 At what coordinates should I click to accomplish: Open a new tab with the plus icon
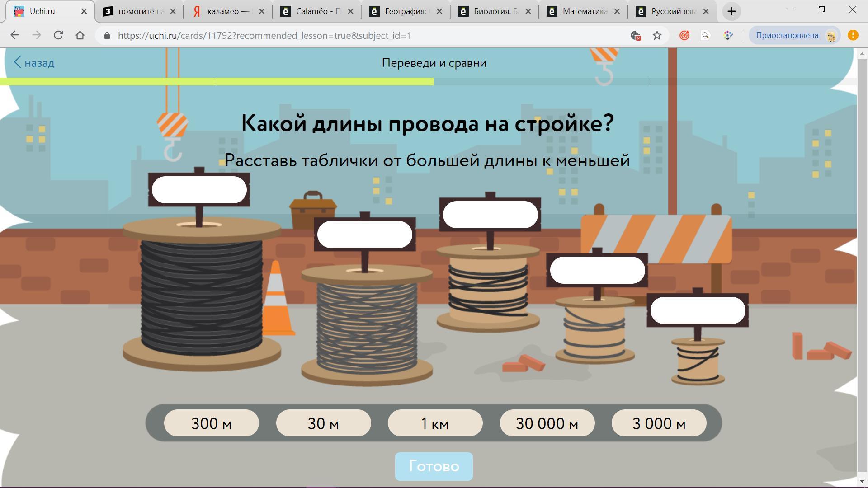(x=731, y=11)
